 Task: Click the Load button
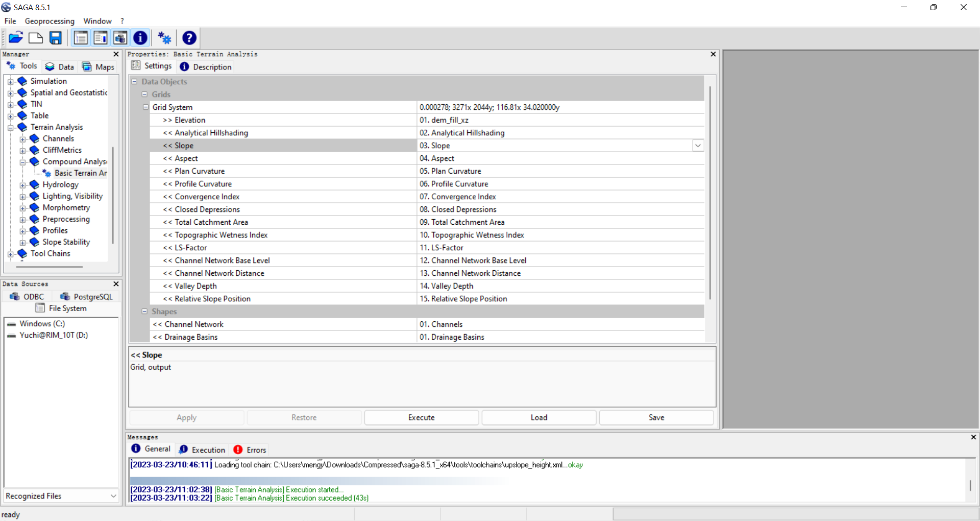(x=539, y=418)
